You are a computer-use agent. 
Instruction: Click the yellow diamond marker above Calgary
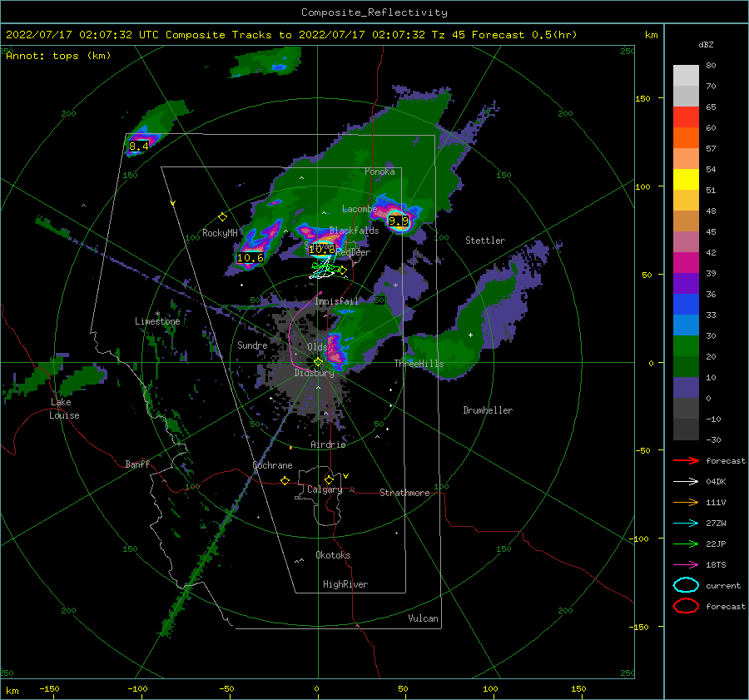click(329, 479)
